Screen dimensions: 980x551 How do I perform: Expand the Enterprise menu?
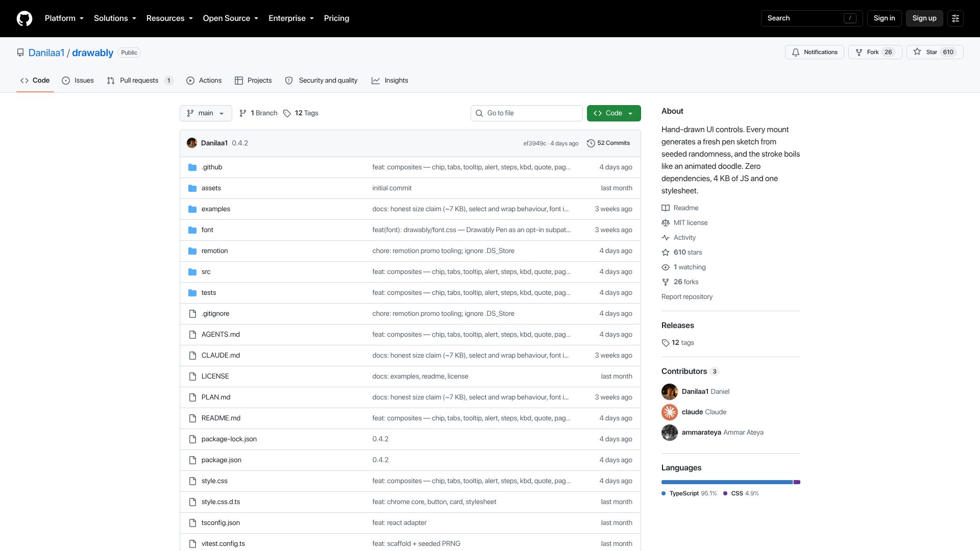pyautogui.click(x=291, y=18)
